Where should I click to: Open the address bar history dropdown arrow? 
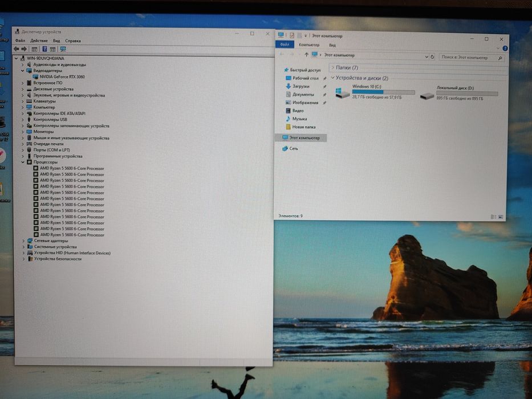pyautogui.click(x=427, y=57)
